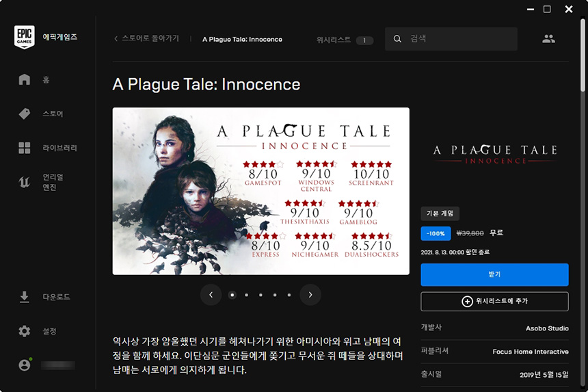Click the 개발사 label

click(431, 328)
